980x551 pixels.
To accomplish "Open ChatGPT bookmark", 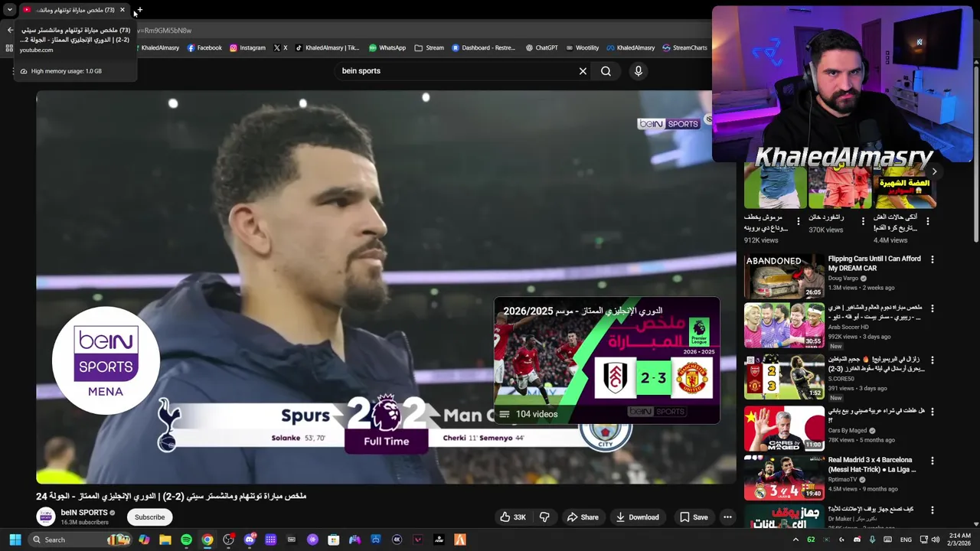I will tap(541, 47).
